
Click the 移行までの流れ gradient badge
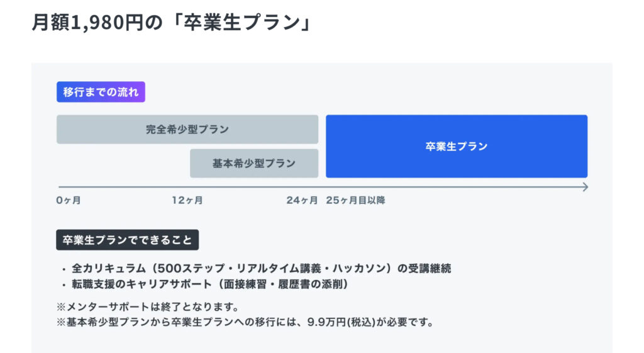pyautogui.click(x=101, y=92)
